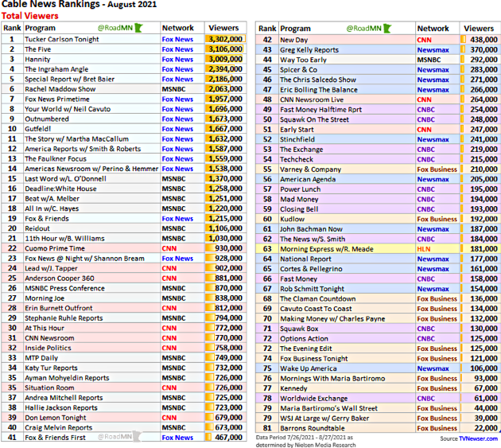This screenshot has width=501, height=448.
Task: Click Fox & Friends First program name
Action: [56, 438]
